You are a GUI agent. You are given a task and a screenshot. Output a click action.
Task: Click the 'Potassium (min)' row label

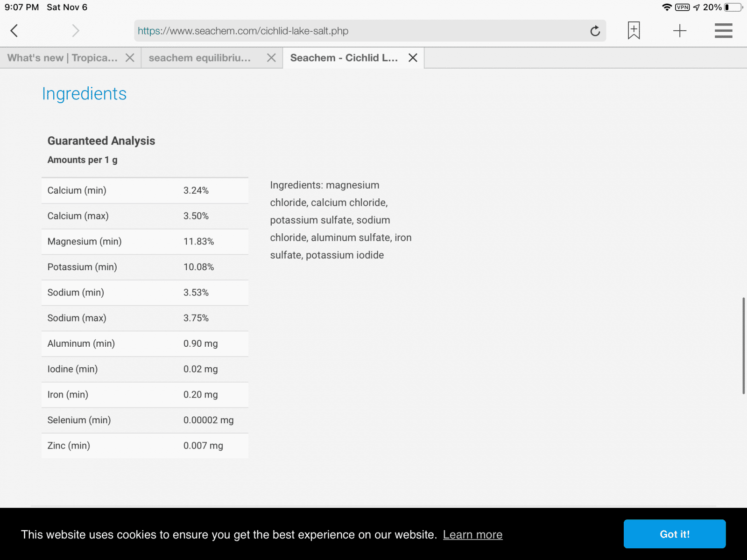82,267
